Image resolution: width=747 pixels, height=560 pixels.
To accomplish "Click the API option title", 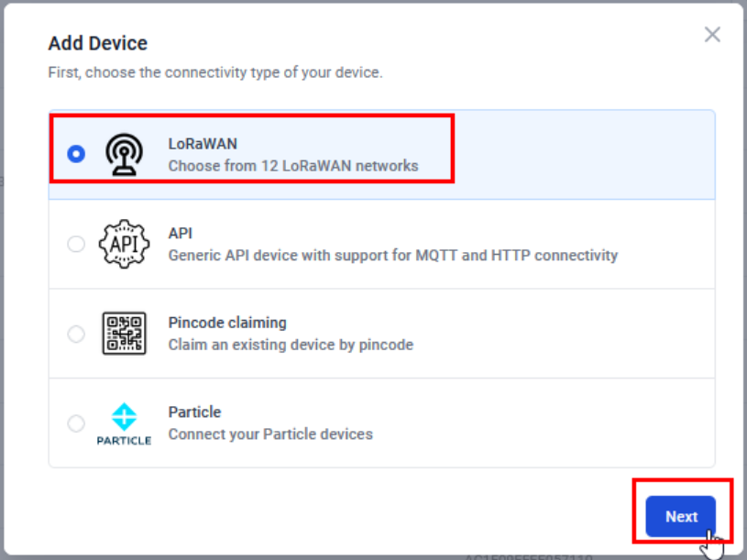I will pos(180,234).
